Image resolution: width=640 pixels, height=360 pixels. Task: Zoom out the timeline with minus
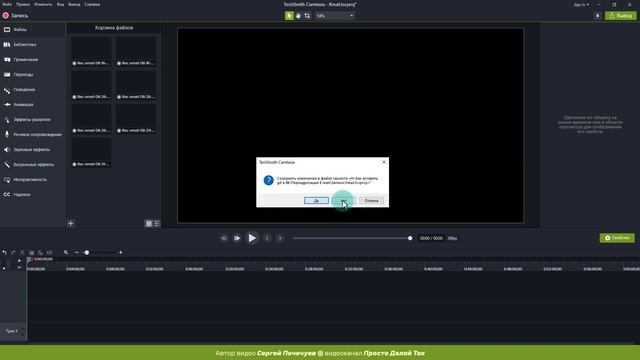click(76, 253)
